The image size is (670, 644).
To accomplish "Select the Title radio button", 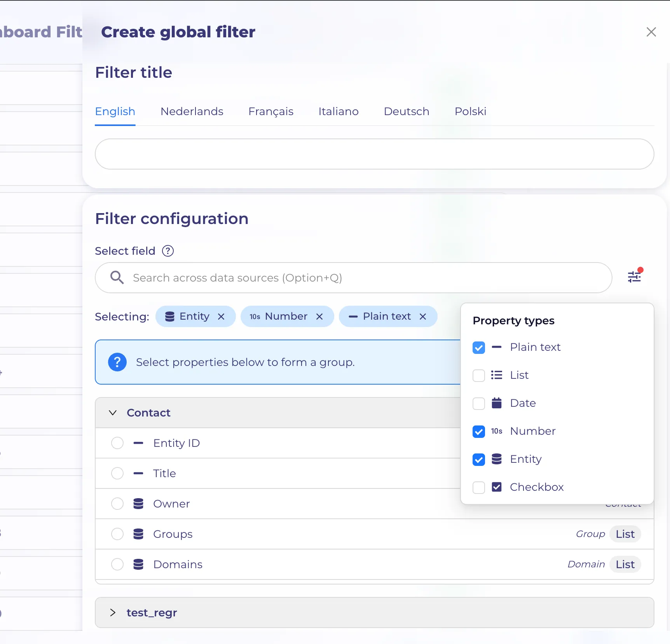I will coord(117,473).
